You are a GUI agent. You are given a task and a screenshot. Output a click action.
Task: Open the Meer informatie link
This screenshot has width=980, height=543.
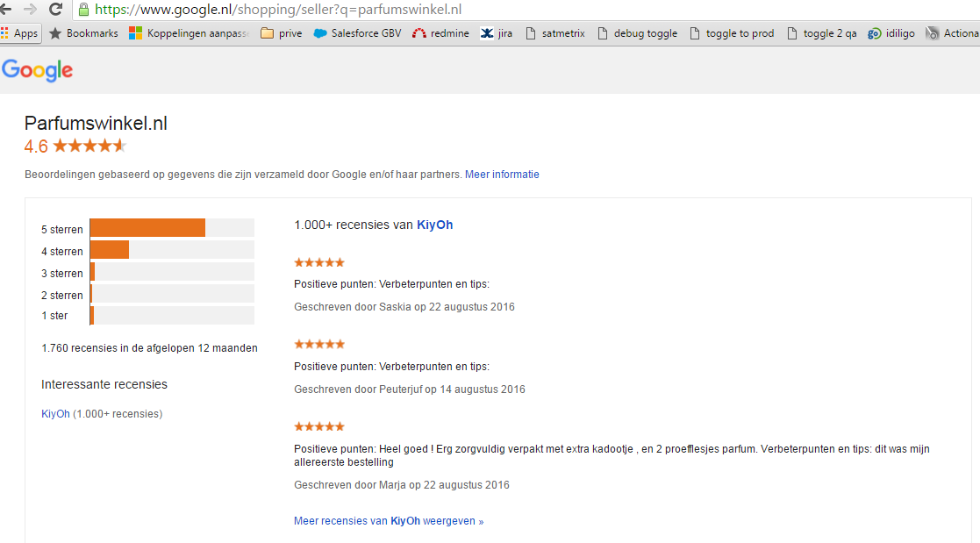tap(502, 175)
